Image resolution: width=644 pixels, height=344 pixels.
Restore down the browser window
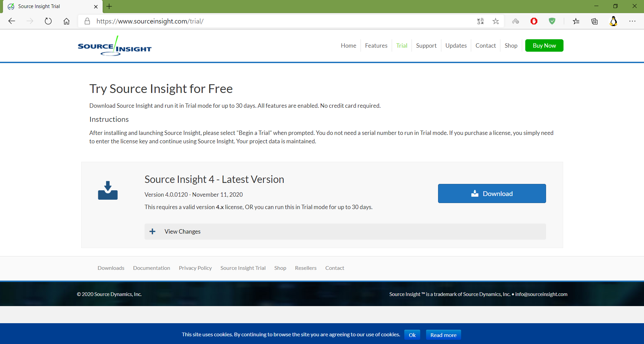(615, 6)
